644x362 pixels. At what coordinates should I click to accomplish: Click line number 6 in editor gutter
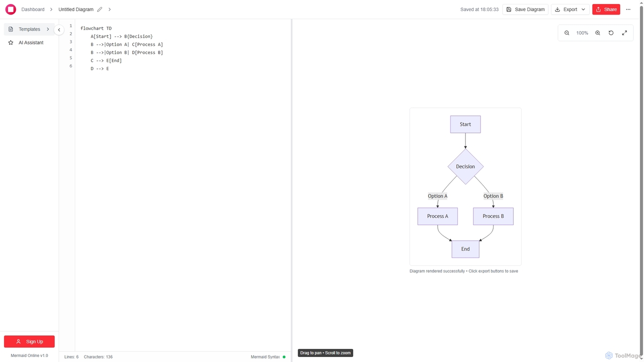click(71, 66)
